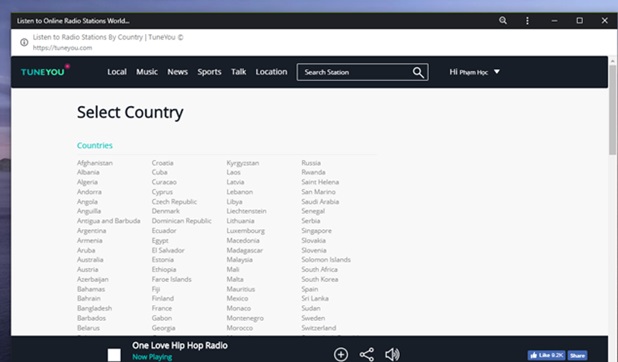
Task: Choose Australia in the countries list
Action: [x=90, y=260]
